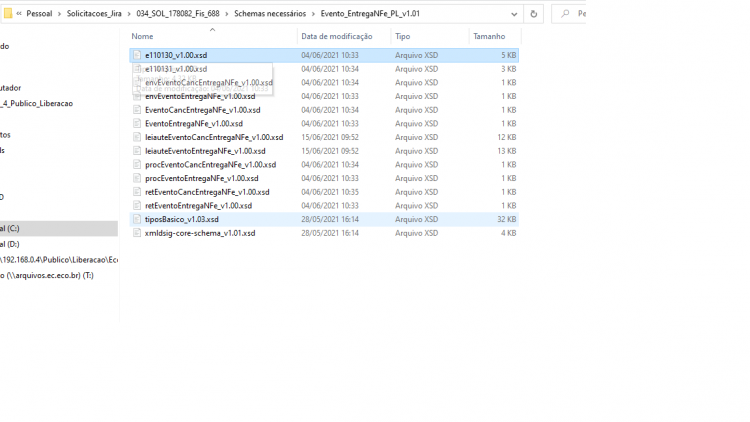Click the file icon of retEventoEntregaNFe_v1.00.xsd
This screenshot has width=750, height=422.
[x=137, y=206]
